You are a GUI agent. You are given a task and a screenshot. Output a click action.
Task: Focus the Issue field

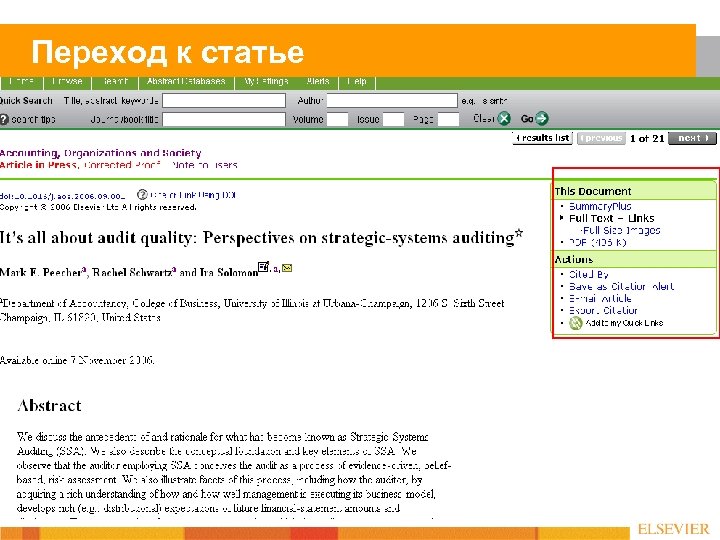click(x=394, y=119)
